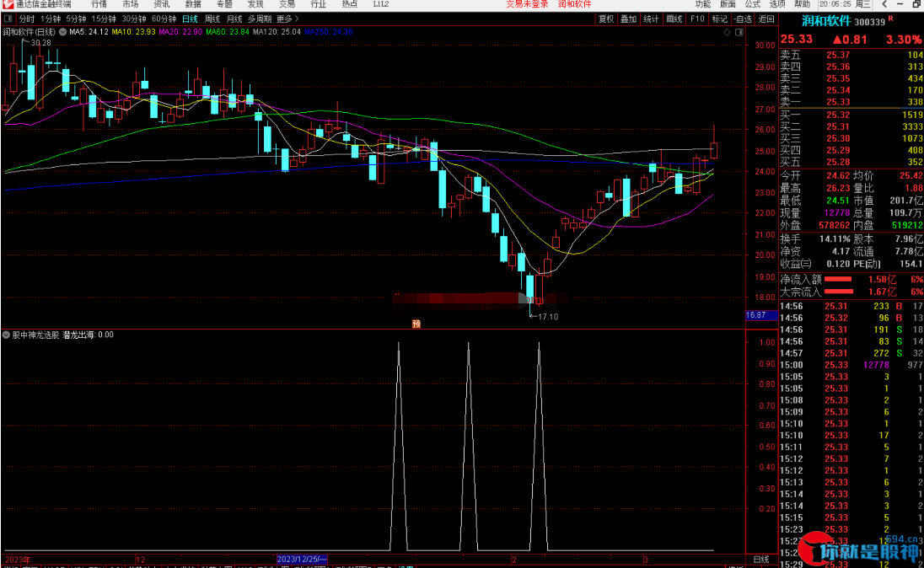Select the 15分钟 period tab
The image size is (924, 568).
click(104, 19)
